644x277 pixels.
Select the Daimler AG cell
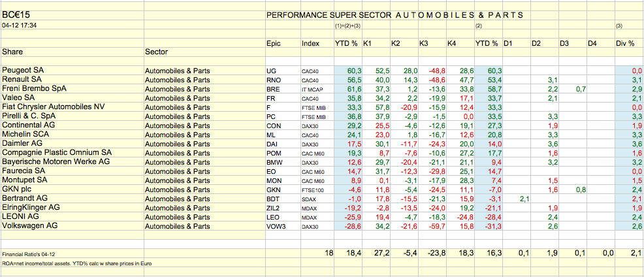click(x=72, y=143)
